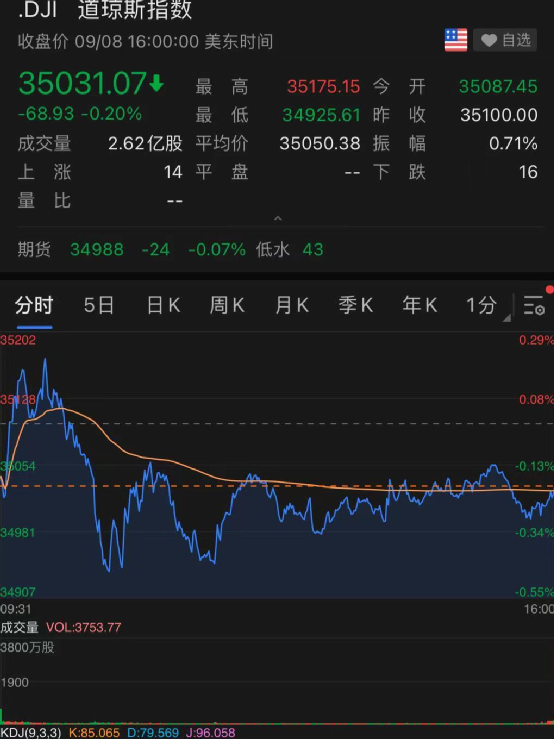Image resolution: width=554 pixels, height=739 pixels.
Task: Select the 月K monthly chart tab
Action: tap(292, 305)
